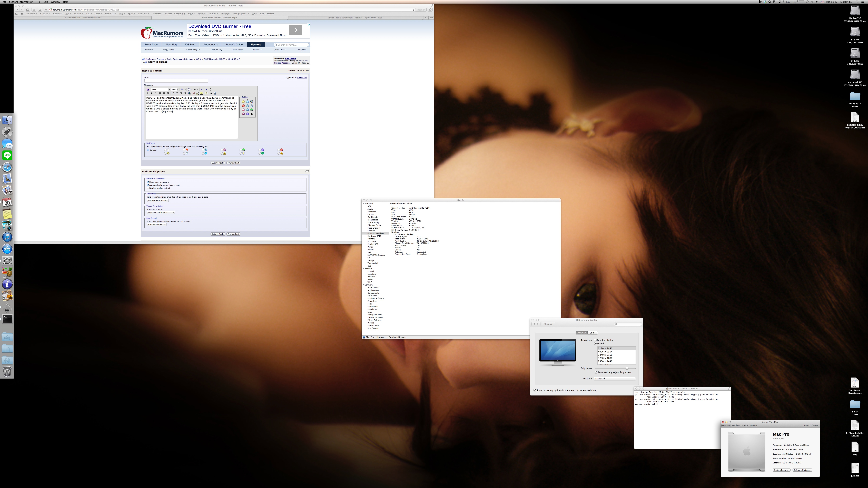
Task: Click Preview Post below message editor
Action: [233, 163]
